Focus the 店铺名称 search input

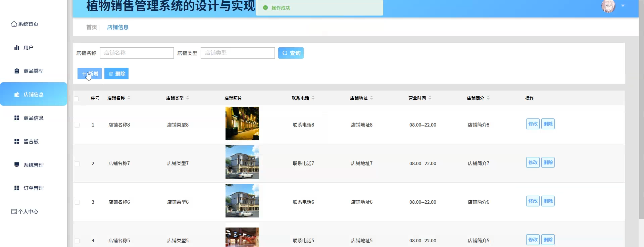(x=137, y=53)
